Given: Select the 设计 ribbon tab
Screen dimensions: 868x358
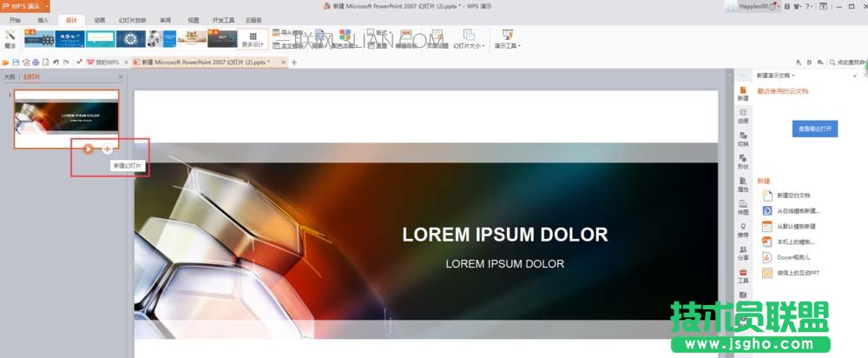Looking at the screenshot, I should [71, 20].
